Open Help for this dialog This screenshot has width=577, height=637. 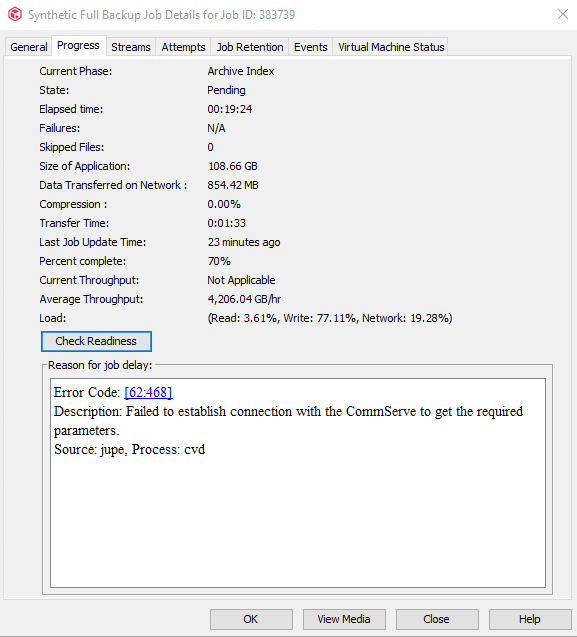(530, 619)
